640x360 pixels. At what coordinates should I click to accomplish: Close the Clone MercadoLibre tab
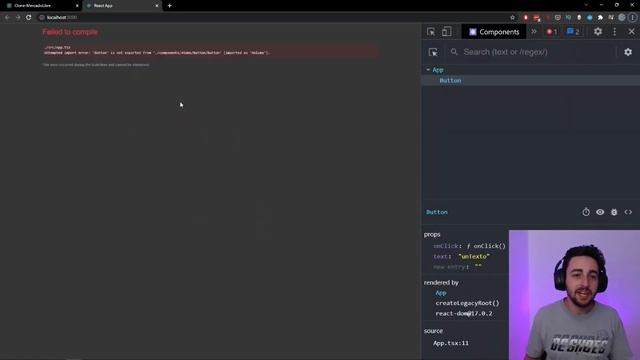pos(77,6)
